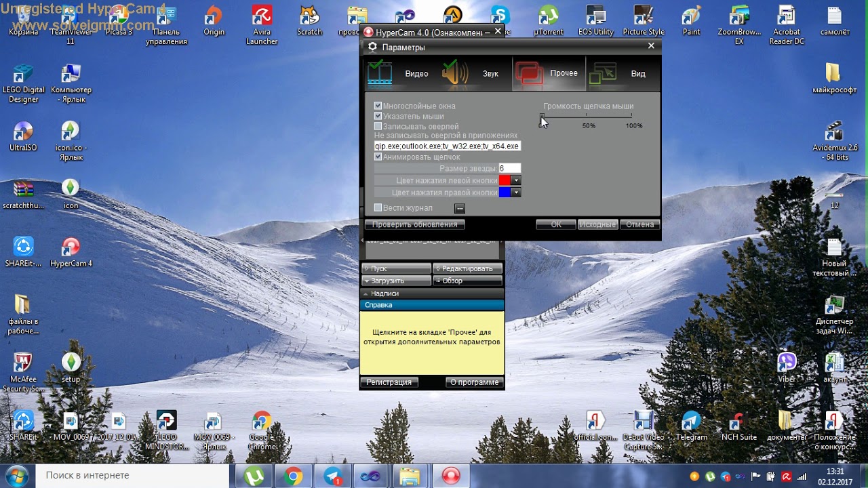Uncheck Указатель мыши checkbox
The height and width of the screenshot is (488, 868).
coord(378,116)
